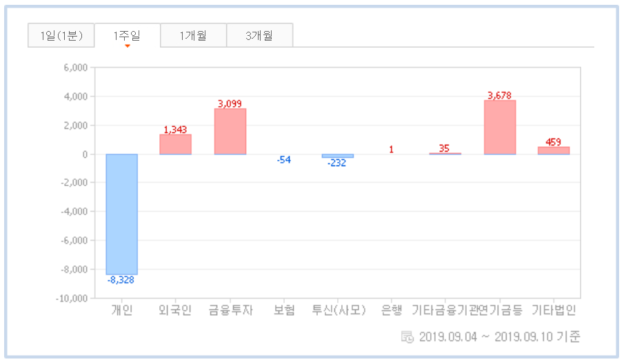This screenshot has height=364, width=626.
Task: Click the -232 value label
Action: tap(336, 163)
